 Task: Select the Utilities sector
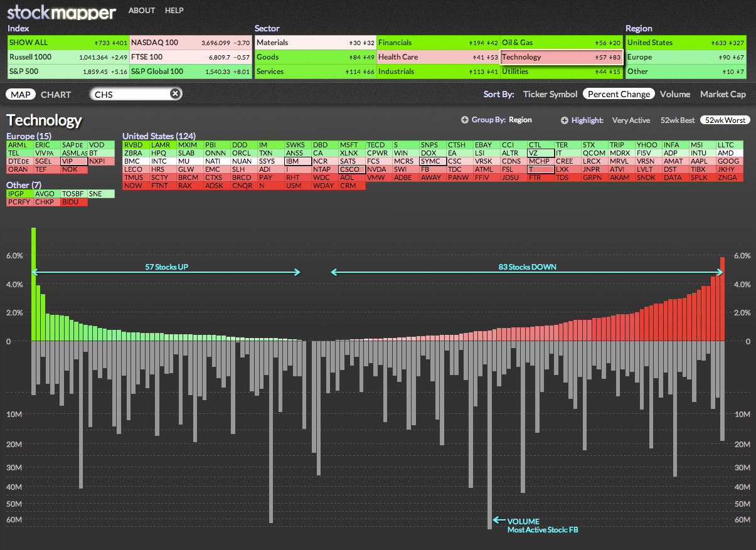[x=562, y=71]
